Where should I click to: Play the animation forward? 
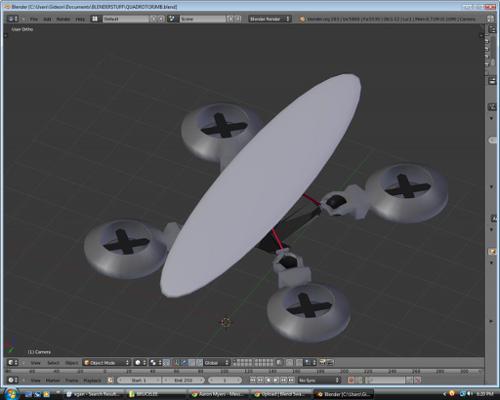click(276, 380)
